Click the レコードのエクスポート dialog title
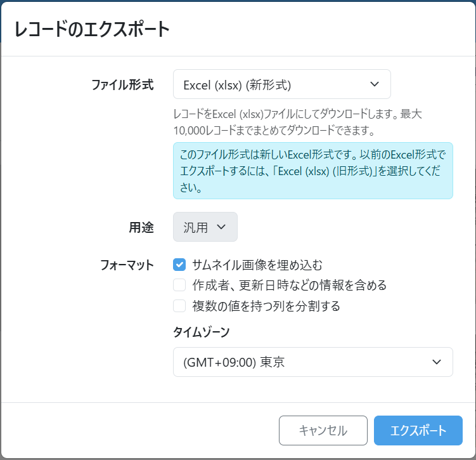Image resolution: width=476 pixels, height=460 pixels. click(93, 29)
